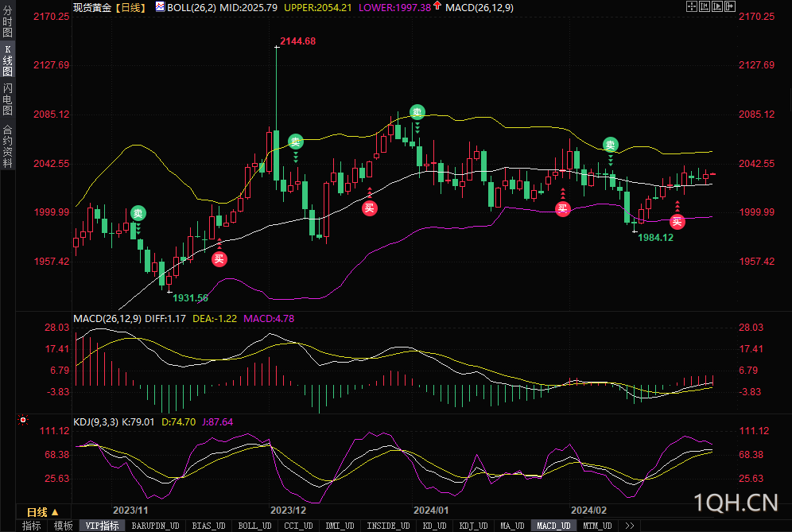
Task: Click the first 卖 marker in early November 2023
Action: [x=138, y=213]
